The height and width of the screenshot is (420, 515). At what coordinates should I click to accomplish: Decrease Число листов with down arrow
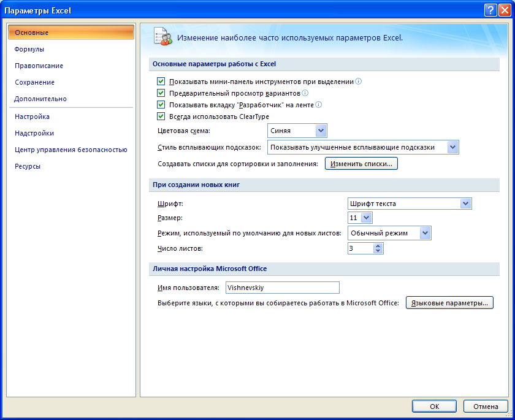coord(378,251)
